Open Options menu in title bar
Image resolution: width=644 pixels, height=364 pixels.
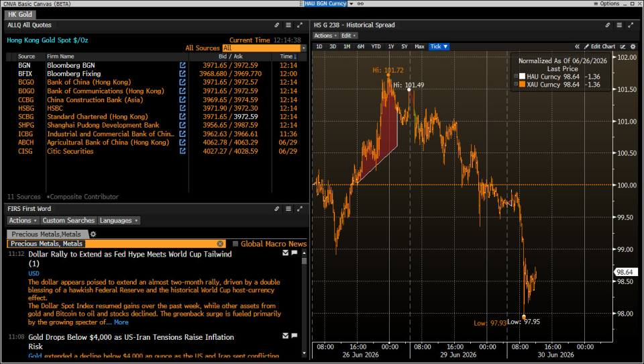pos(606,4)
